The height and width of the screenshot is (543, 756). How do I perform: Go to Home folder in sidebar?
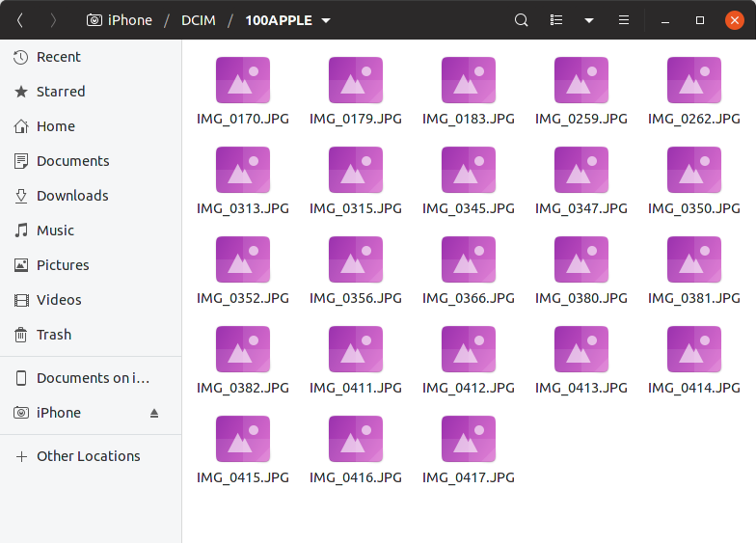coord(55,126)
